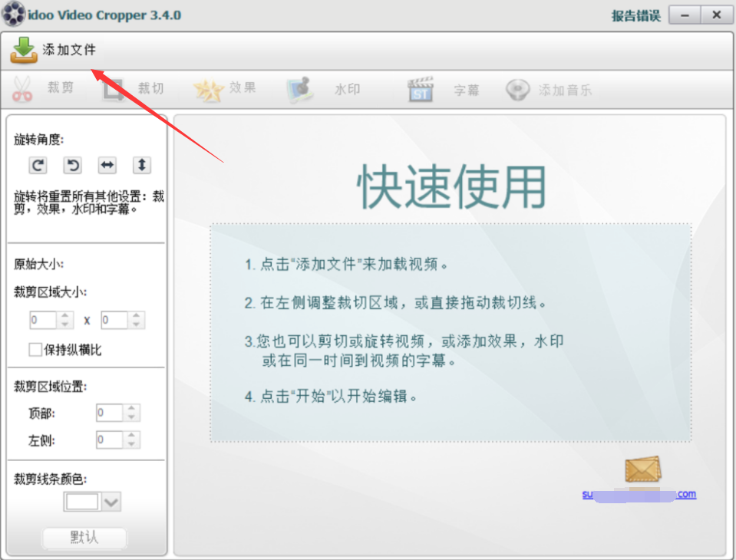
Task: Click instruction line 2 about 裁切区域
Action: (396, 303)
